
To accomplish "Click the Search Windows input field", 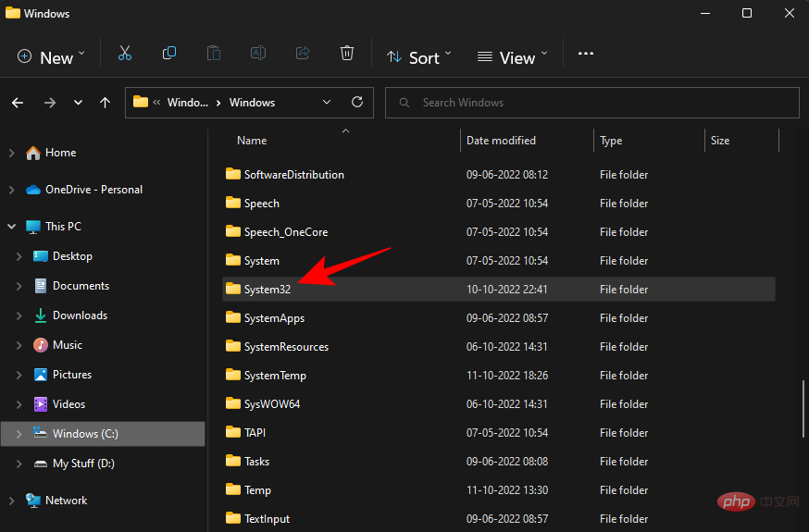I will click(592, 103).
